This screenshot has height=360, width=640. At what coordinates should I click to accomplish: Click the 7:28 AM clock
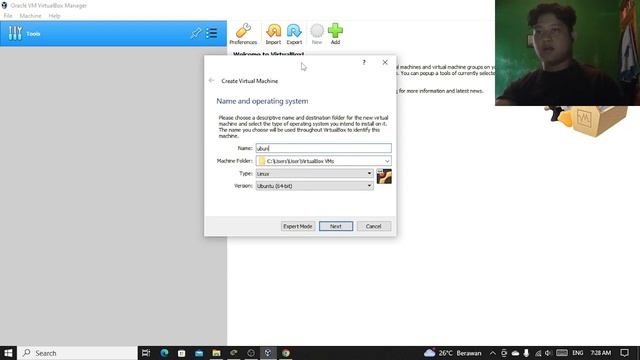pyautogui.click(x=601, y=353)
